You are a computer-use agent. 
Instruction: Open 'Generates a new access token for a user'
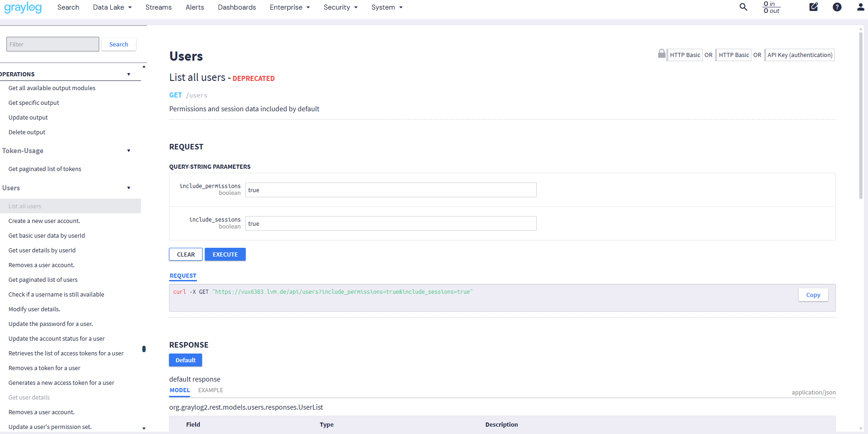pyautogui.click(x=61, y=383)
